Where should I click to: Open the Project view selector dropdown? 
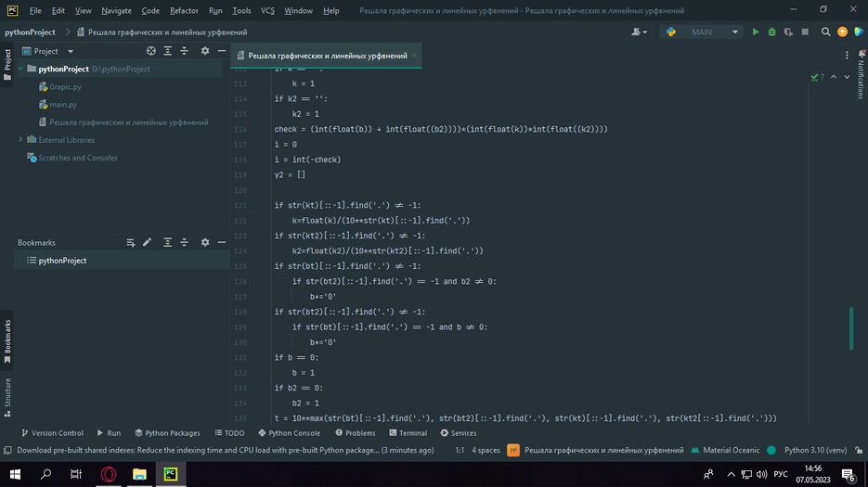(x=45, y=51)
